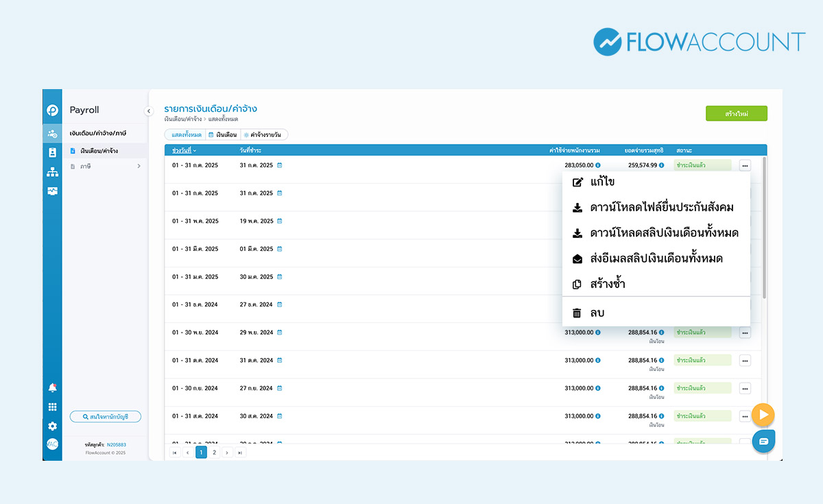Open the notifications bell icon
The width and height of the screenshot is (823, 504).
(52, 388)
